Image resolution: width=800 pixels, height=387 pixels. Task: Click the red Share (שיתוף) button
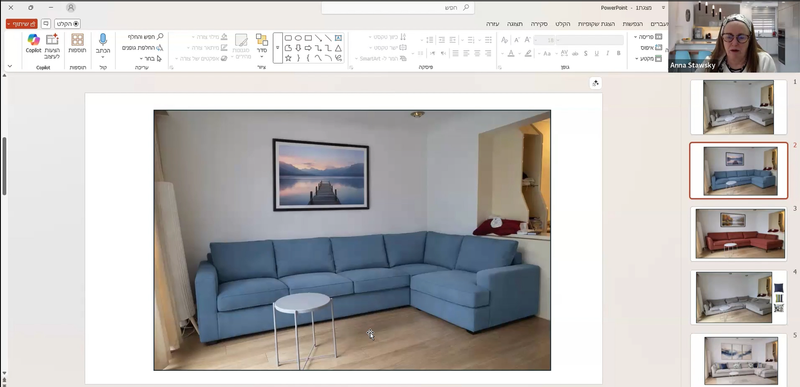(x=21, y=23)
